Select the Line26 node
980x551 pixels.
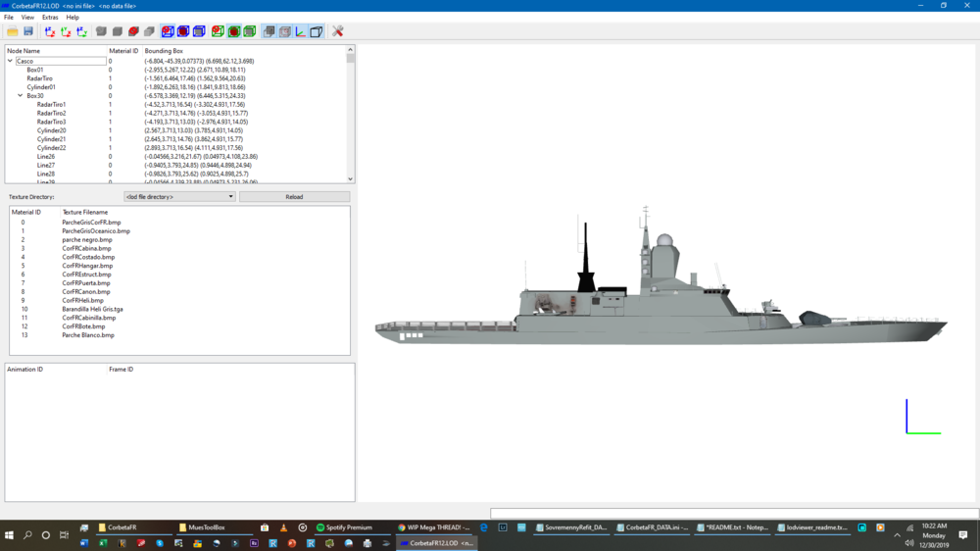[x=46, y=157]
